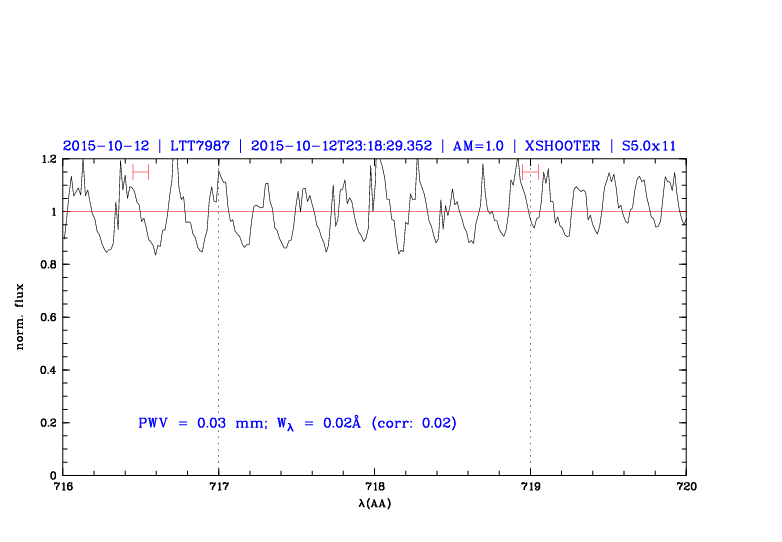
Task: Select the LTT7987 target name in title
Action: tap(199, 145)
